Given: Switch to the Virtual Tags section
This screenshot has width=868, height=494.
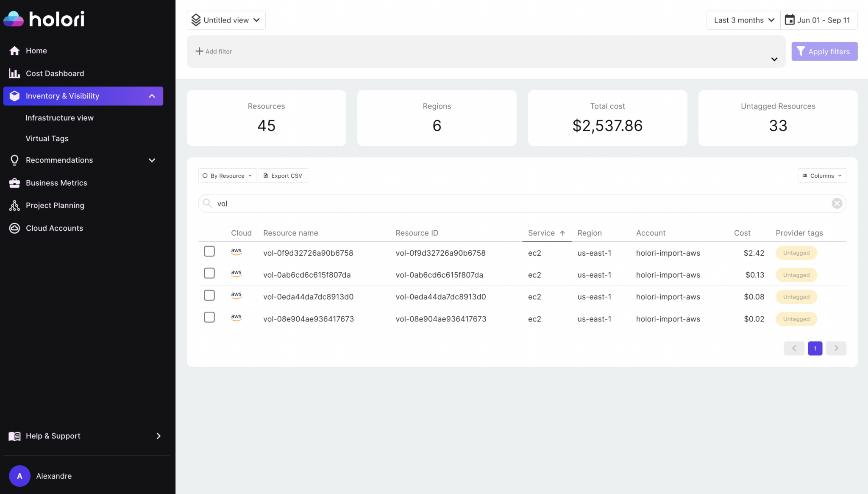Looking at the screenshot, I should coord(47,138).
